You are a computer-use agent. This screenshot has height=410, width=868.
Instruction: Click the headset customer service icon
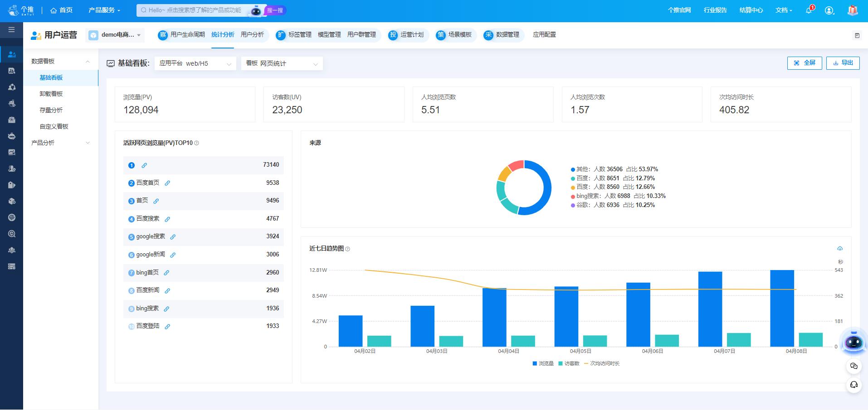click(x=854, y=385)
